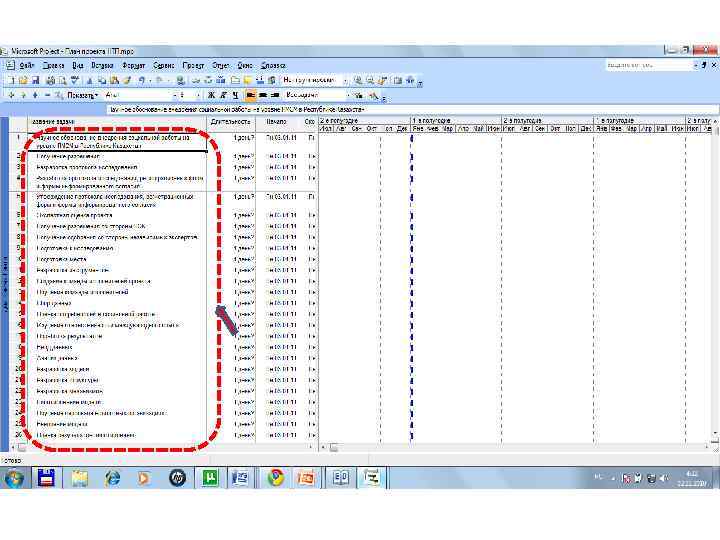Open Google Chrome from the taskbar
Screen dimensions: 720x540
coord(275,478)
